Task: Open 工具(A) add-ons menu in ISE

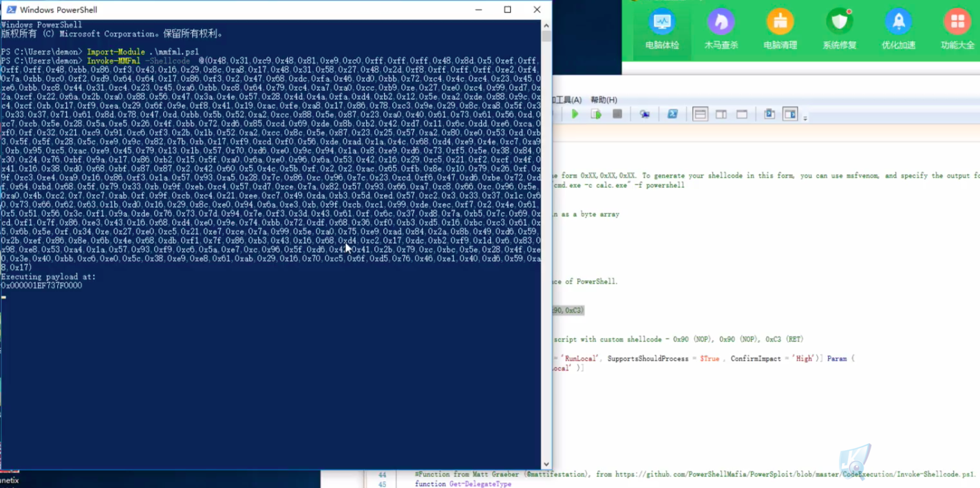Action: click(x=567, y=100)
